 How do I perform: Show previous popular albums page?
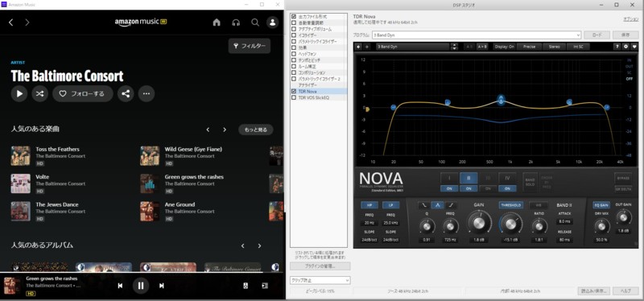243,246
